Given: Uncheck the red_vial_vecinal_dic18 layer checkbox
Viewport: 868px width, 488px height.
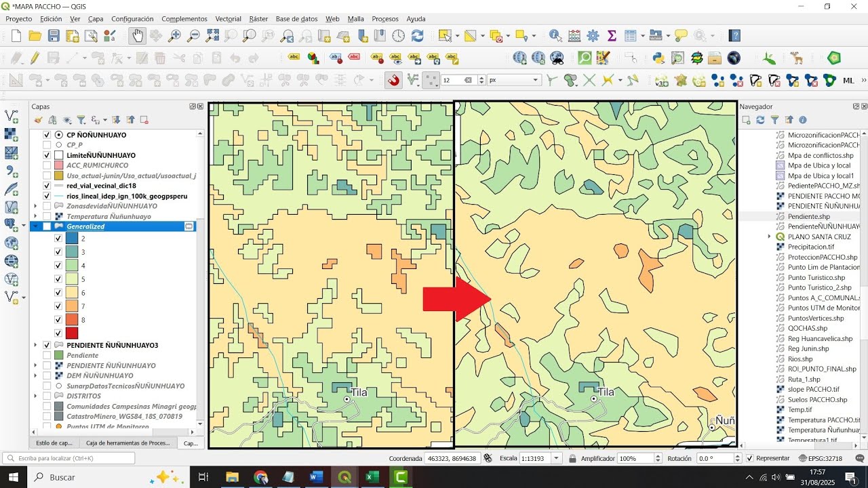Looking at the screenshot, I should tap(47, 186).
